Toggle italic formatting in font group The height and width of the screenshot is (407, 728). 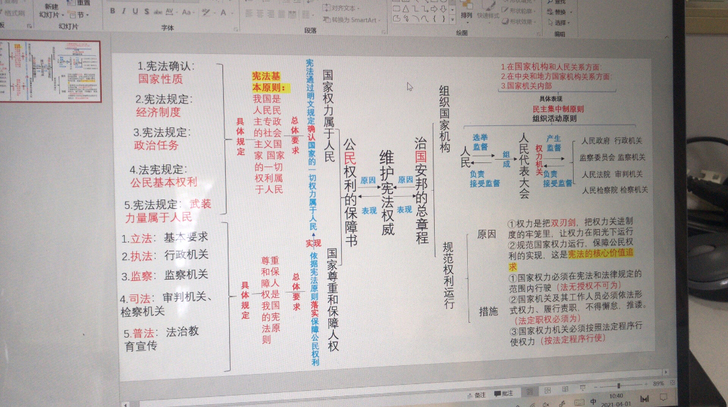click(124, 11)
